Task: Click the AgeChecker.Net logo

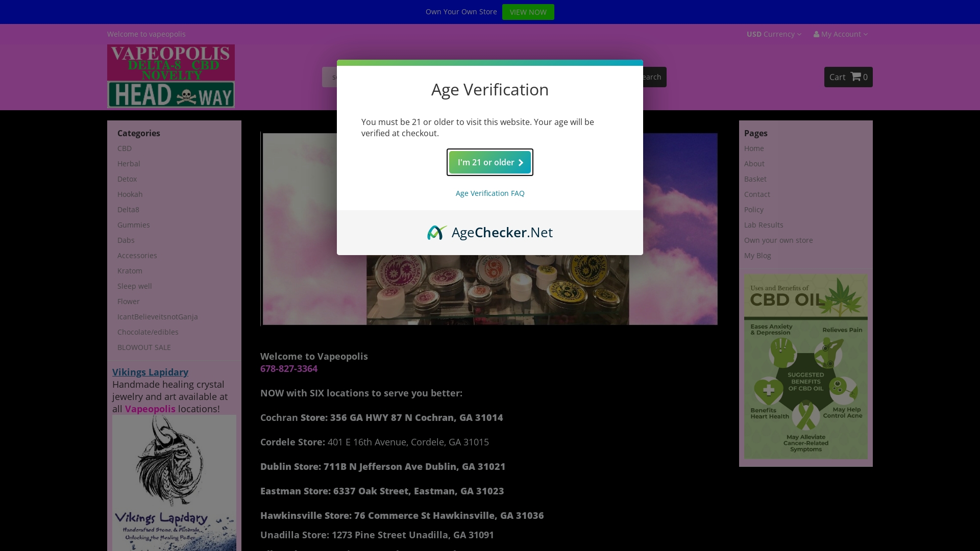Action: (490, 232)
